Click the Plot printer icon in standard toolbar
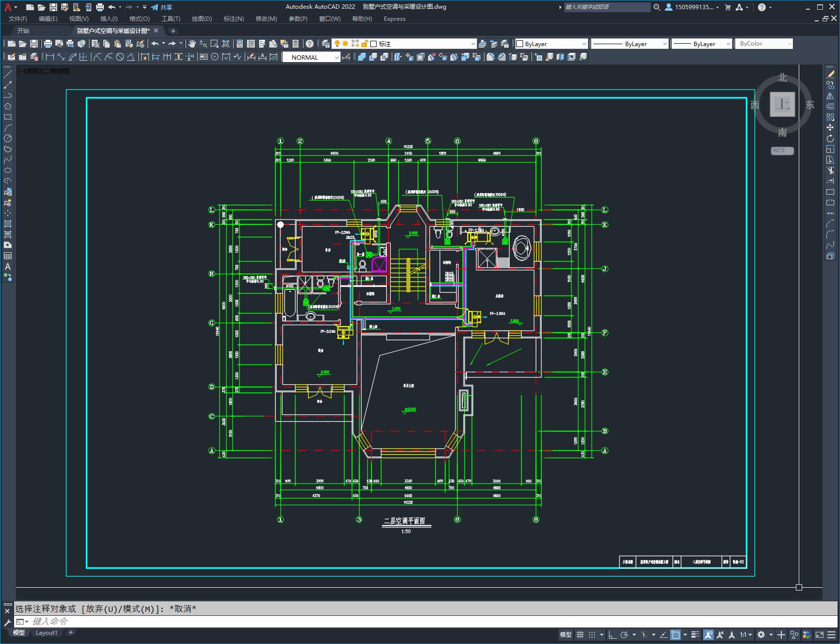 [48, 44]
